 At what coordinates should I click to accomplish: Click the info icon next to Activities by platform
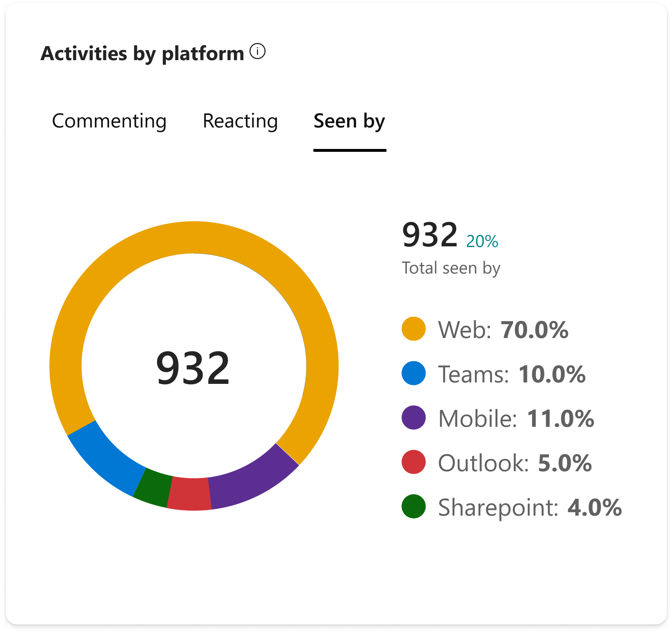257,51
